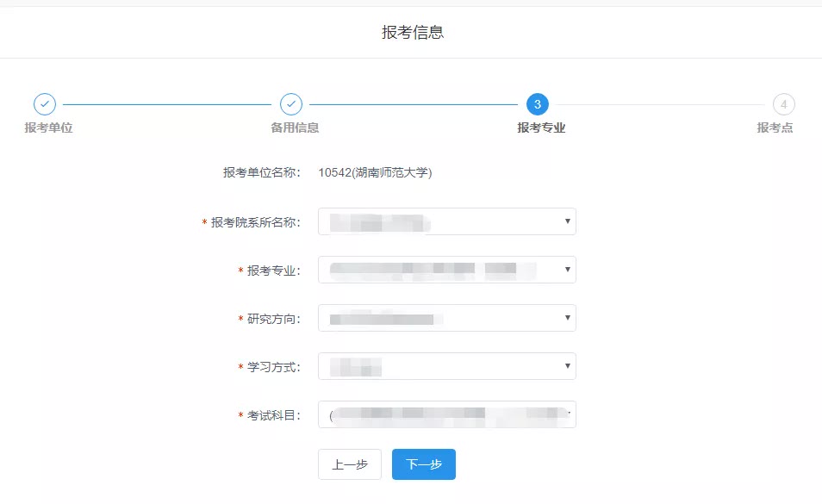Click the 报考单位名称 label
This screenshot has height=504, width=822.
point(262,172)
